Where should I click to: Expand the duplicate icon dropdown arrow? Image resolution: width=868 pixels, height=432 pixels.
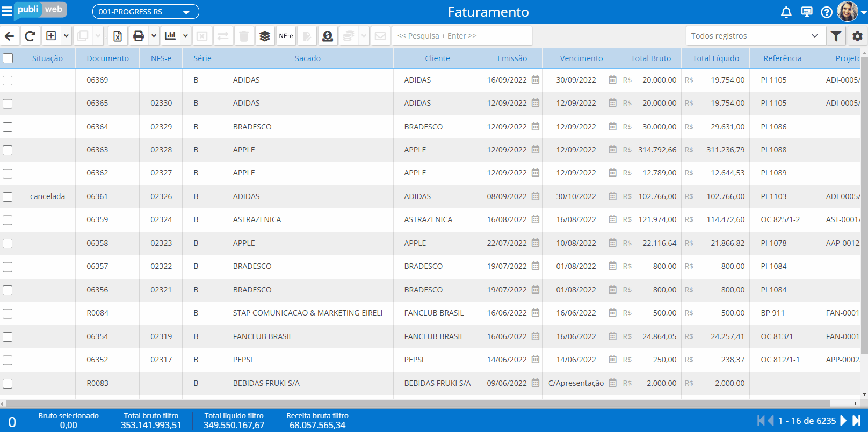click(98, 36)
